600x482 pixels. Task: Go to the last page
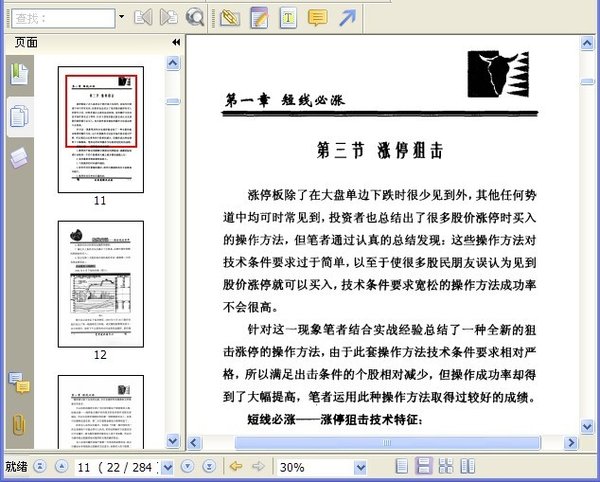tap(209, 466)
